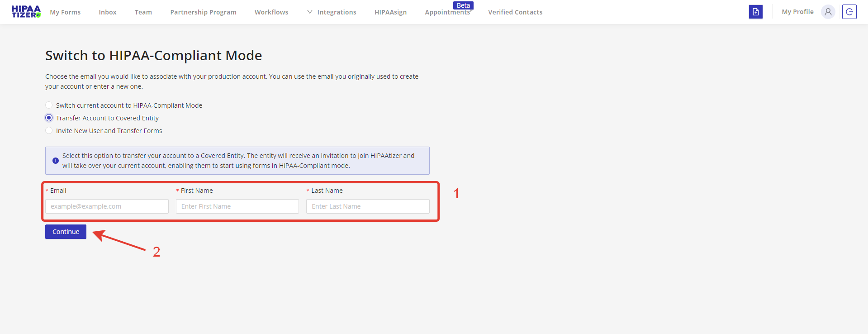Open the Team menu item
The image size is (868, 334).
[x=143, y=12]
